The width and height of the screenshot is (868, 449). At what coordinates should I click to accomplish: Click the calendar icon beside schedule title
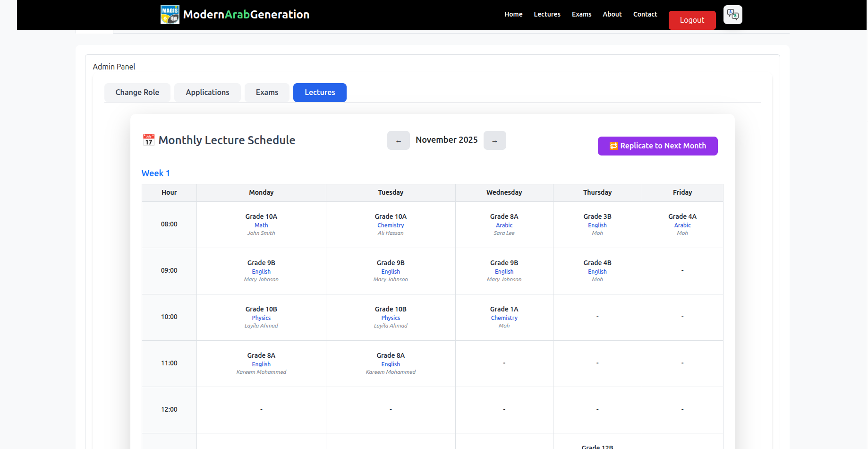tap(149, 140)
